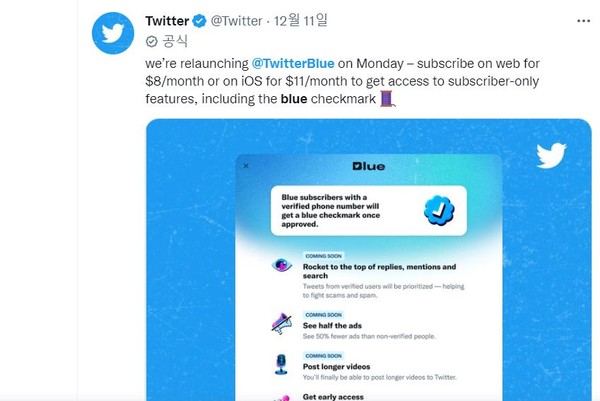
Task: Click the white Twitter bird in image
Action: (x=550, y=156)
